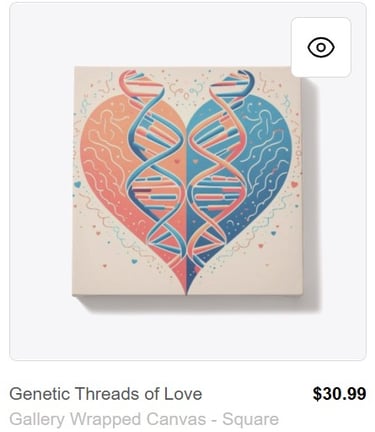Click the canvas drop shadow below artwork

[x=197, y=303]
